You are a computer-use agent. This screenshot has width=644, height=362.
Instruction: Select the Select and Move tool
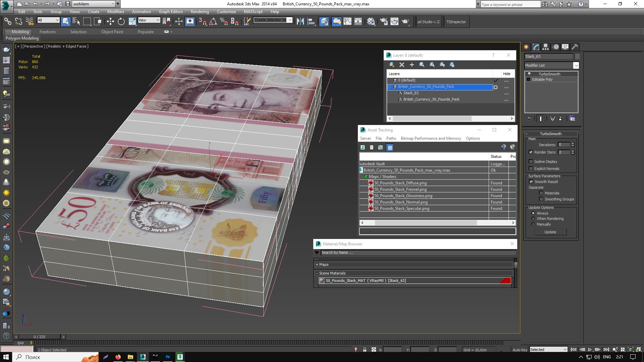pyautogui.click(x=110, y=22)
